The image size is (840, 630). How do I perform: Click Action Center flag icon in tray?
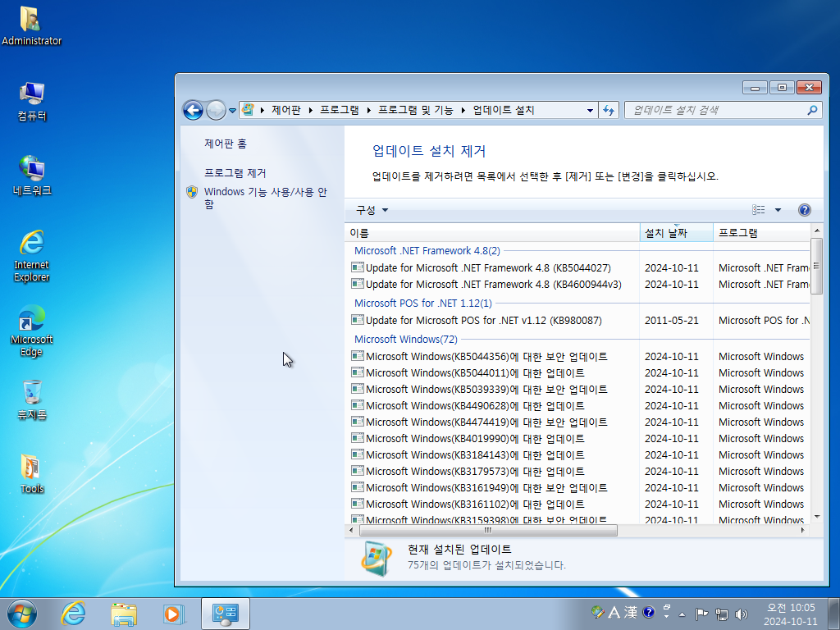tap(701, 614)
